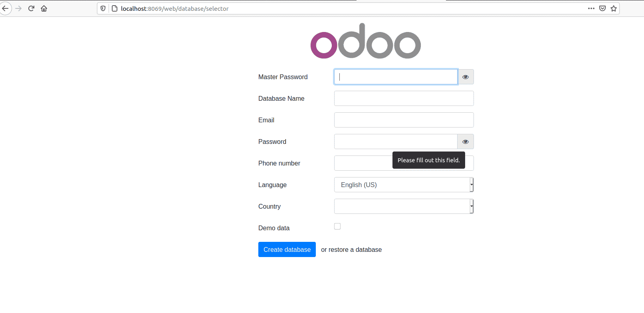The height and width of the screenshot is (313, 644).
Task: Click the Database Name label
Action: 281,98
